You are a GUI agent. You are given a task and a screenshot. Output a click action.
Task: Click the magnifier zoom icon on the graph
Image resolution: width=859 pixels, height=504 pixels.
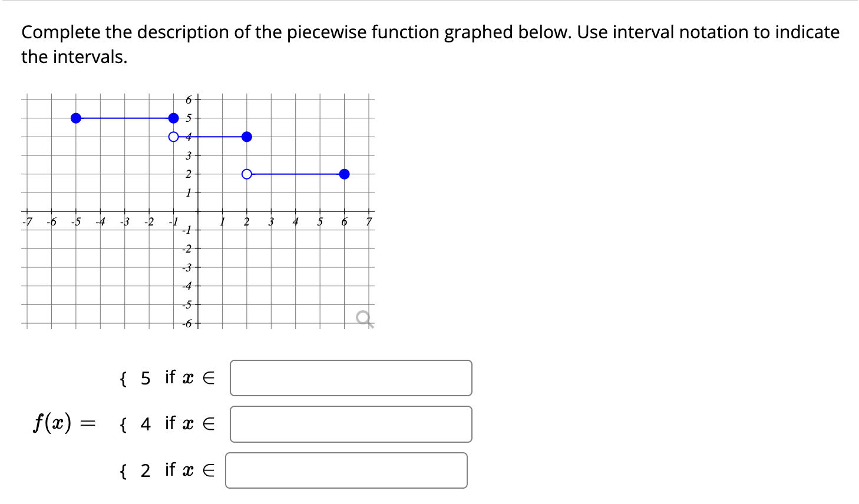tap(364, 318)
